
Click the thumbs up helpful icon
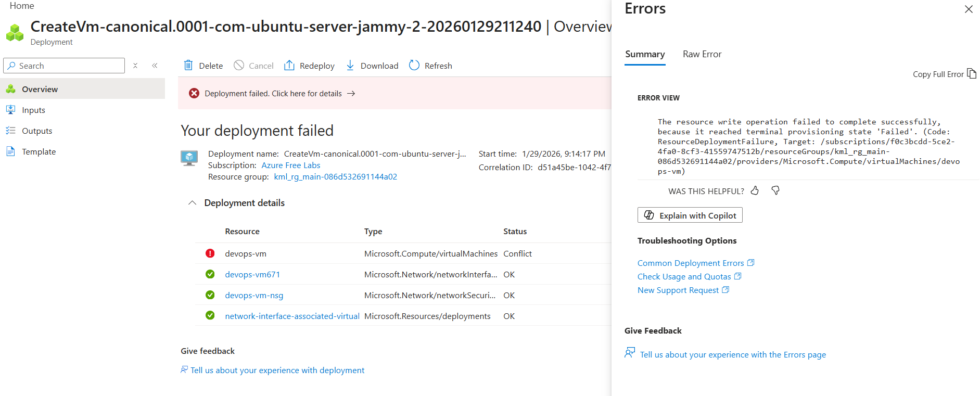(755, 191)
